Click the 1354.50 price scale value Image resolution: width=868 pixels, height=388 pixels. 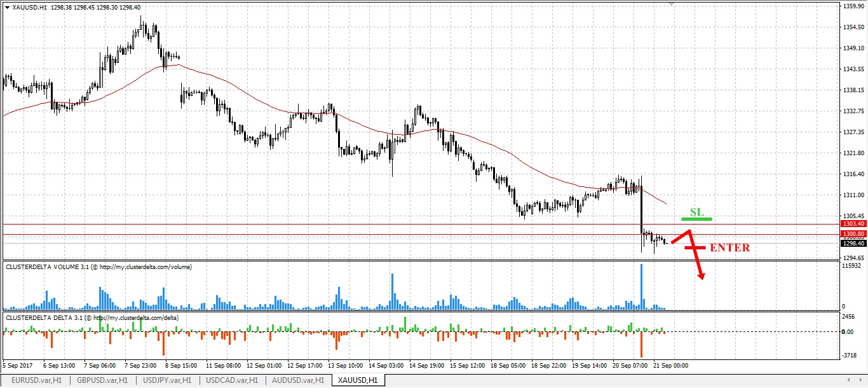pos(853,27)
